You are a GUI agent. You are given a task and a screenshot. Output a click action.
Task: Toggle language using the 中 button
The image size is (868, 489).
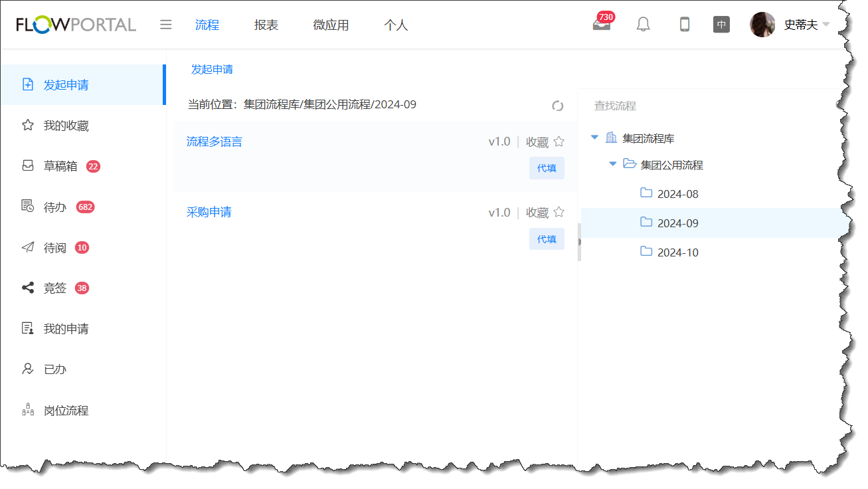coord(721,25)
